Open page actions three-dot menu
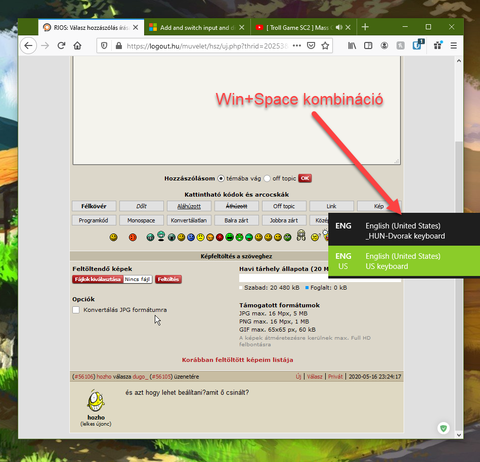480x462 pixels. pyautogui.click(x=297, y=46)
